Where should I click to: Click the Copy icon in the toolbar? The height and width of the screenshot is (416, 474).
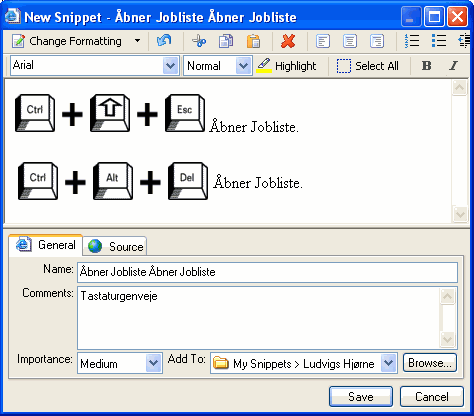coord(226,41)
